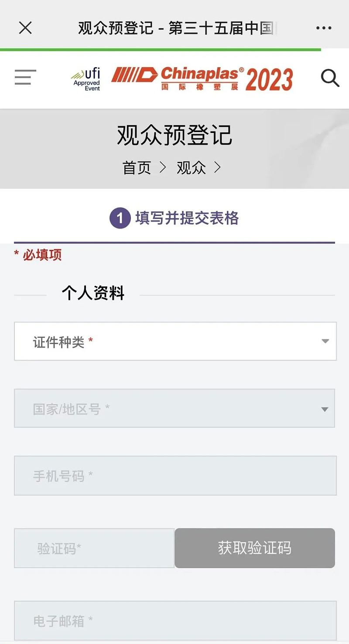
Task: Click the step 1 number circle
Action: tap(120, 218)
